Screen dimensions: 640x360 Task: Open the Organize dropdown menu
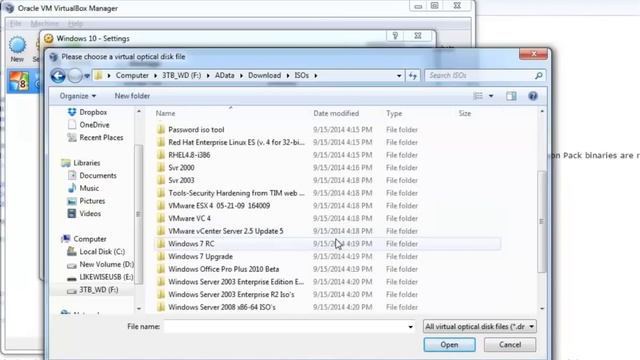click(x=78, y=96)
